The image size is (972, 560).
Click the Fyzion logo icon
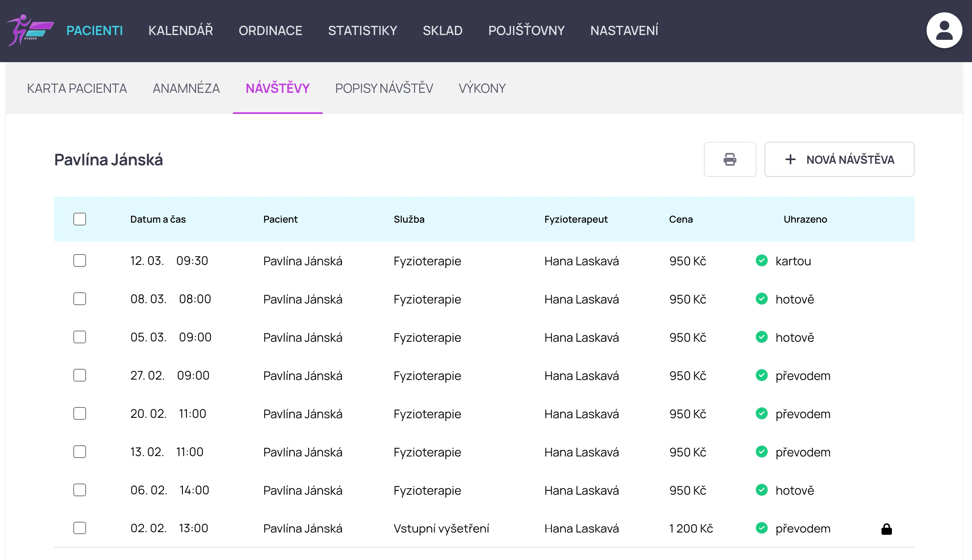coord(30,30)
